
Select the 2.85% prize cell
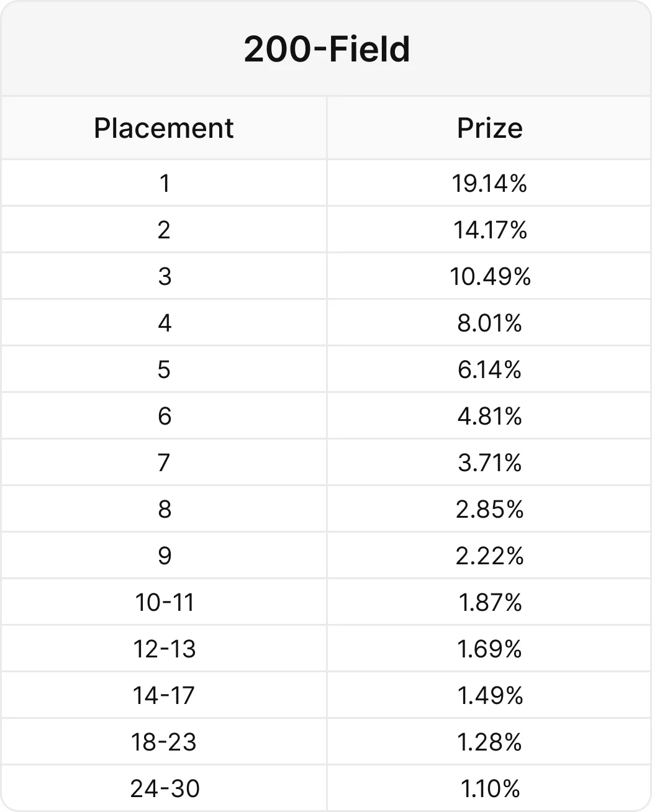(x=489, y=509)
